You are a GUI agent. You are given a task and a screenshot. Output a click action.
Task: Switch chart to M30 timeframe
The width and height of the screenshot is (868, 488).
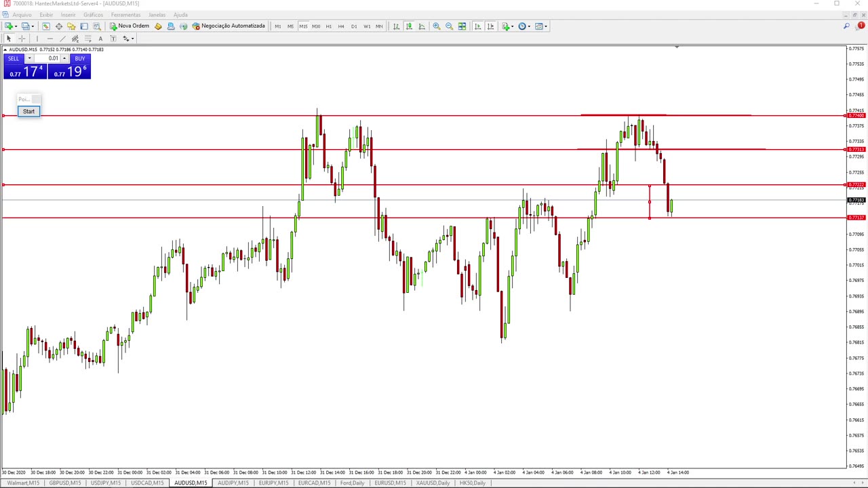pos(316,26)
